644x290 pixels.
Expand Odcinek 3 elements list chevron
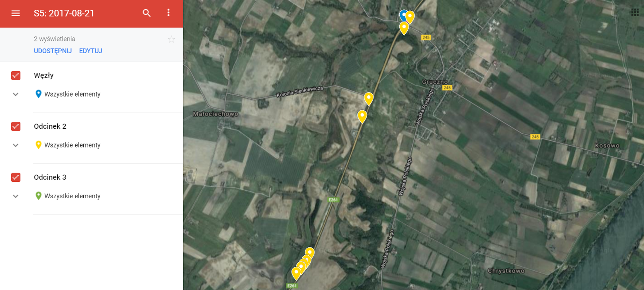[x=16, y=196]
